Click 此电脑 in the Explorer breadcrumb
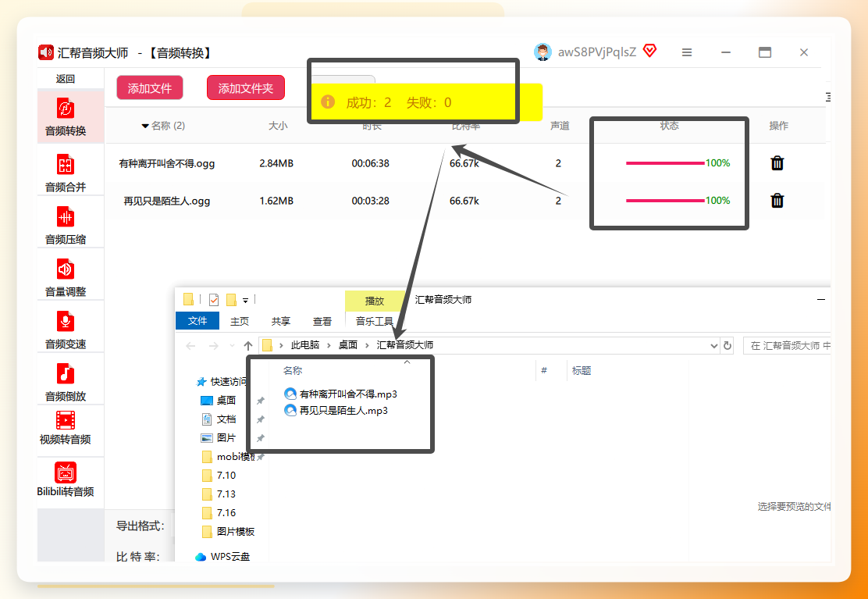868x599 pixels. click(305, 345)
